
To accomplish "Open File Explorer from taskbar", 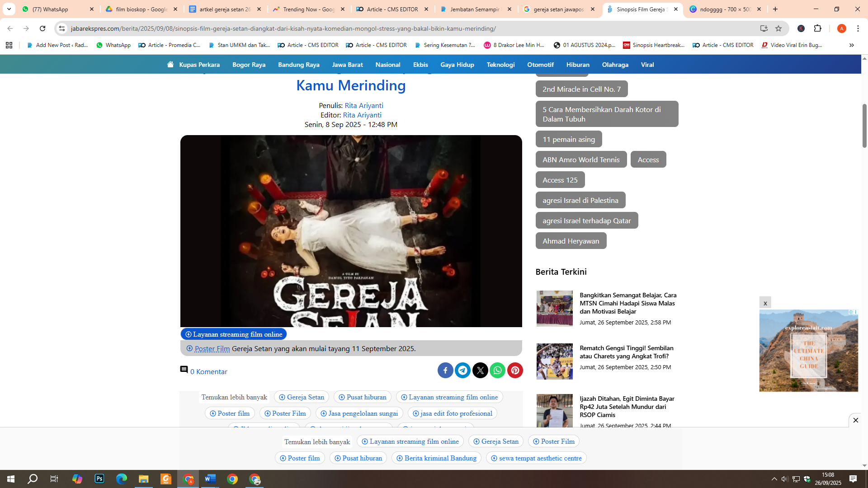I will [x=144, y=479].
